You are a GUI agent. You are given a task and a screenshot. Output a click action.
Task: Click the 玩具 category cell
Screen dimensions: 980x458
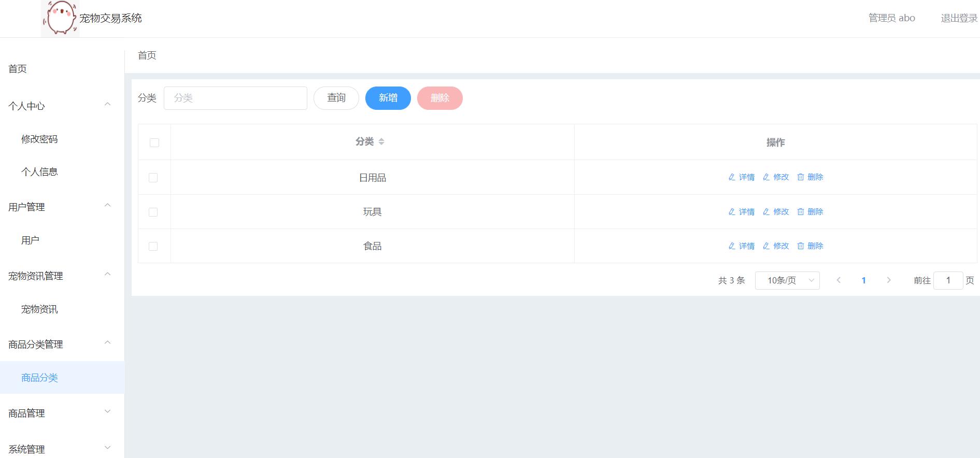click(373, 212)
